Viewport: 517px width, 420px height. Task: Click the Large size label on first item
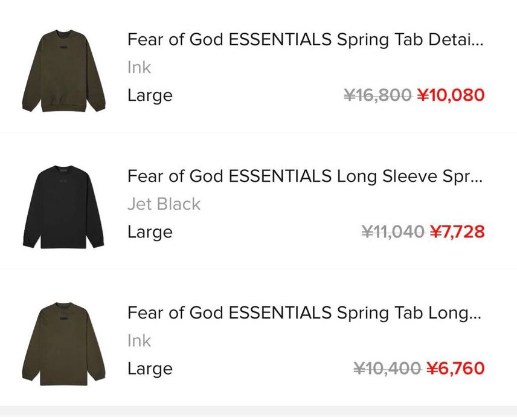(x=150, y=95)
